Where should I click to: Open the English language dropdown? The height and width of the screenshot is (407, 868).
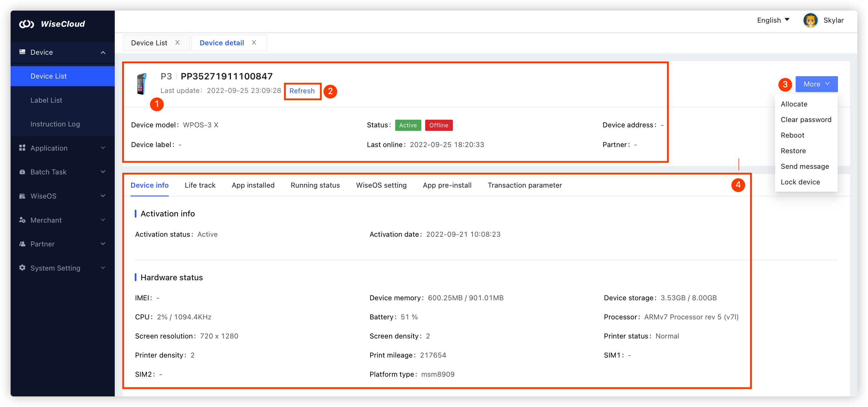(x=773, y=20)
